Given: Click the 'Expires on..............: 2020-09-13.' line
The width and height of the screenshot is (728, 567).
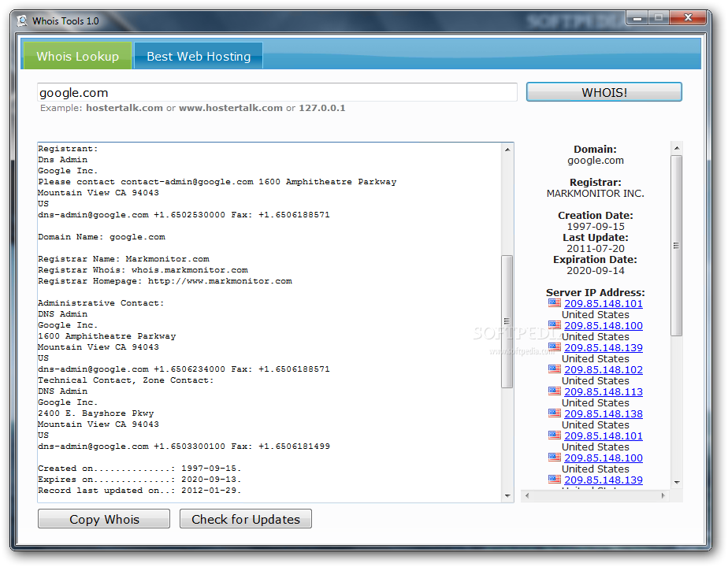Looking at the screenshot, I should click(139, 480).
